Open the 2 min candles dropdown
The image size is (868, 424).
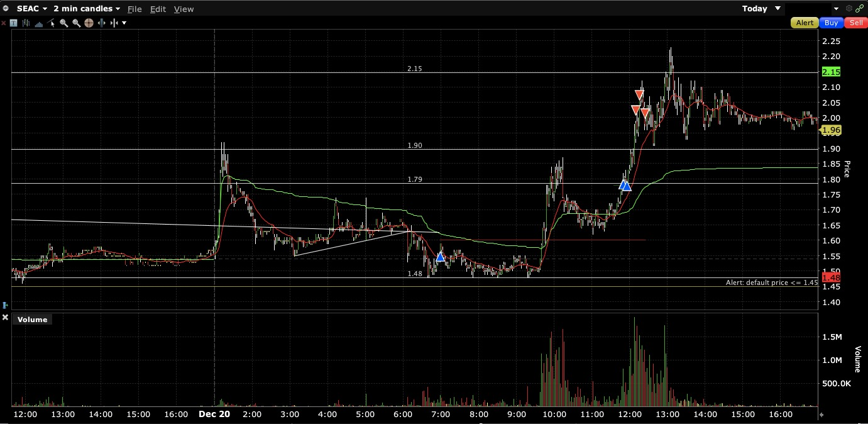coord(87,9)
